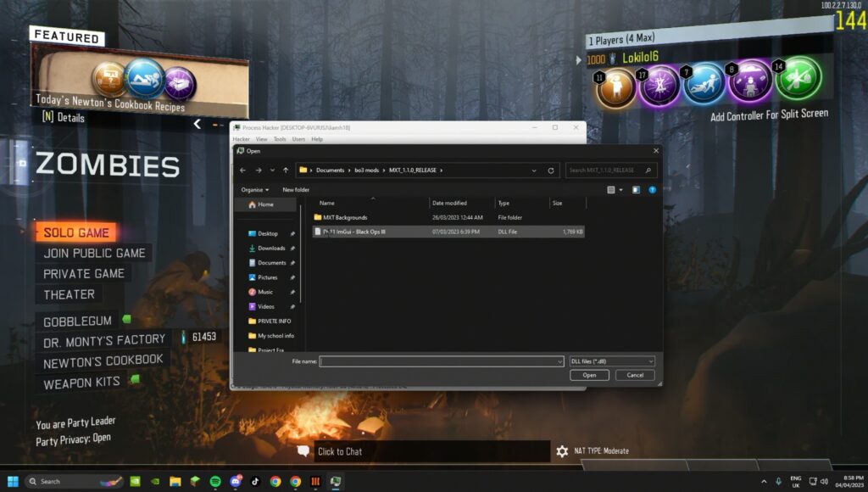
Task: Open the Tools menu in Process Hacker
Action: click(280, 139)
